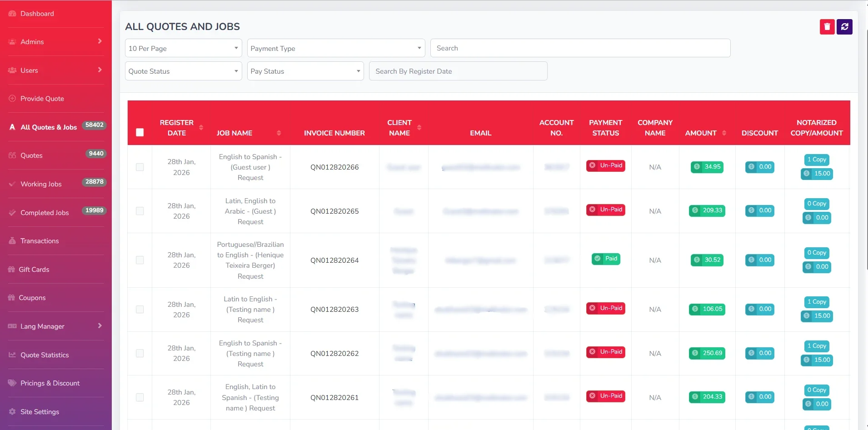Open the Payment Type dropdown

tap(336, 48)
